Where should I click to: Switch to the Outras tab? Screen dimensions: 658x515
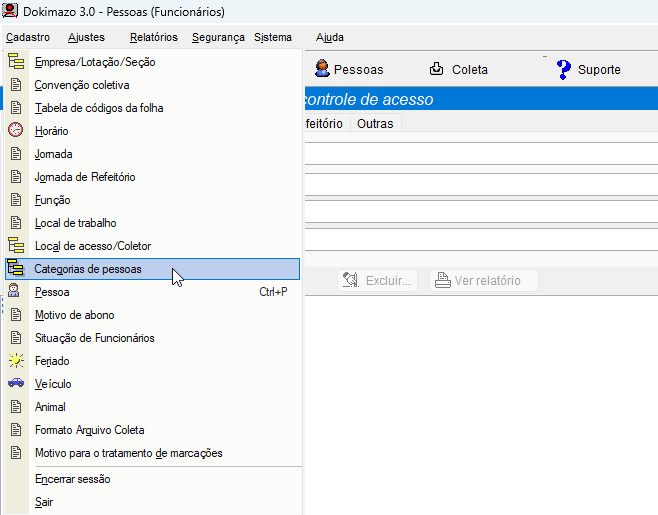click(x=375, y=124)
